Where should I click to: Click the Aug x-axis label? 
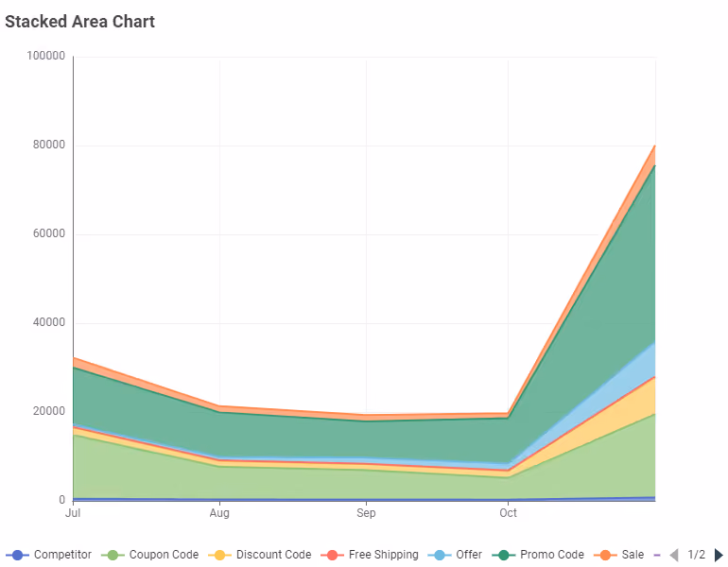pyautogui.click(x=219, y=513)
